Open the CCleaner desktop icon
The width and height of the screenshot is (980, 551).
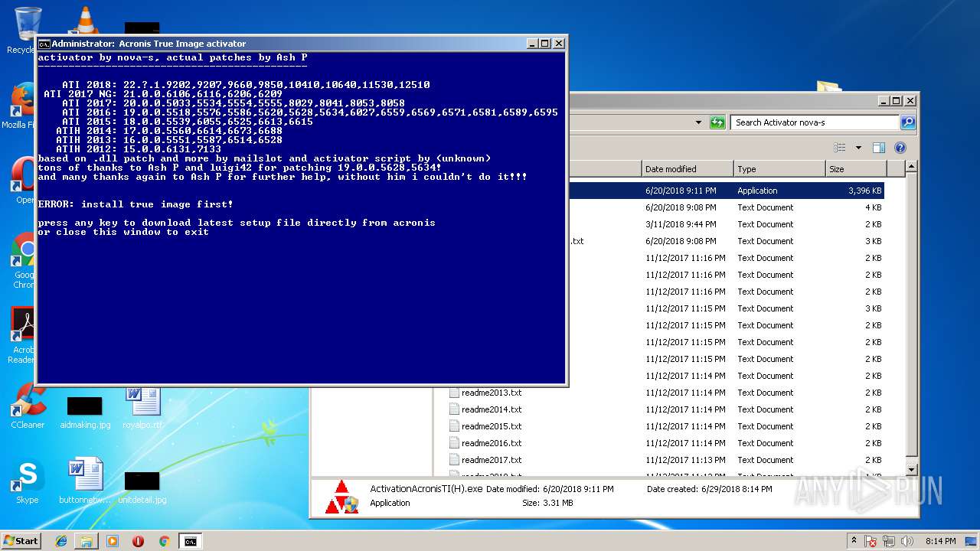pos(28,406)
